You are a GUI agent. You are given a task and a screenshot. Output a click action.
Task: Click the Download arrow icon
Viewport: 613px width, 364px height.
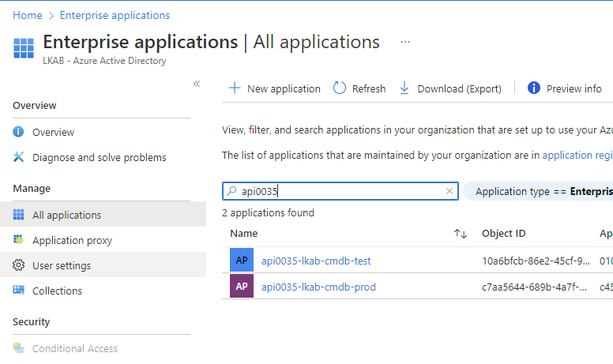(x=404, y=88)
